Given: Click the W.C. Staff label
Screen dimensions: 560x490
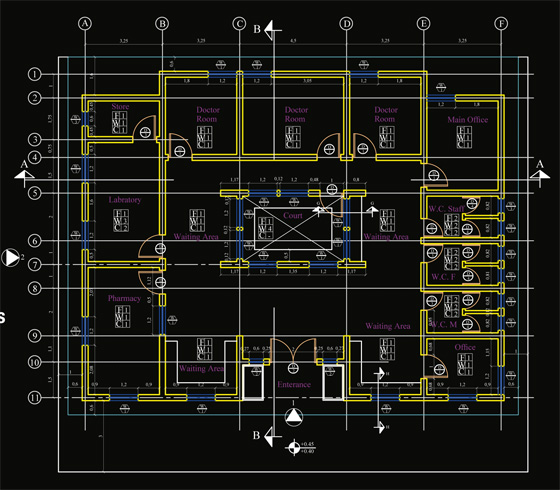Looking at the screenshot, I should point(446,209).
